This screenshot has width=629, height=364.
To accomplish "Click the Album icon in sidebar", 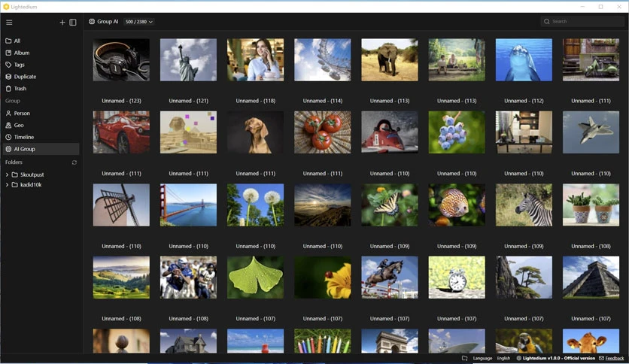I will point(8,53).
